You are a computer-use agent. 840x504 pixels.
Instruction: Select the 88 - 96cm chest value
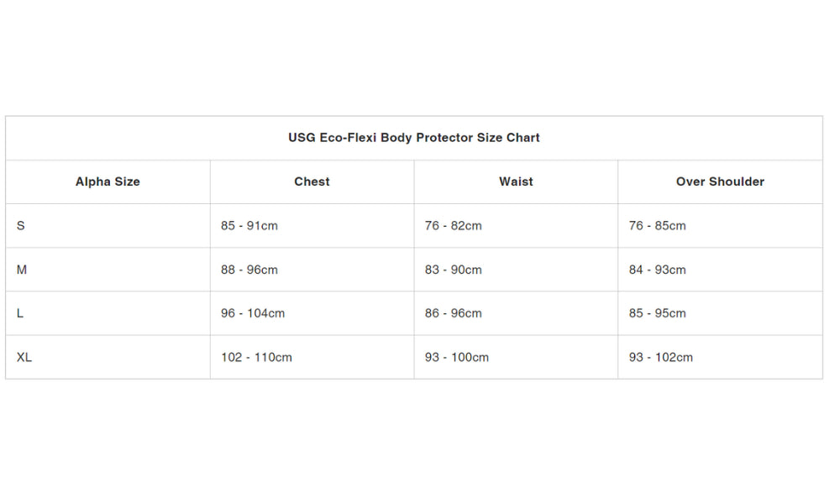tap(249, 270)
